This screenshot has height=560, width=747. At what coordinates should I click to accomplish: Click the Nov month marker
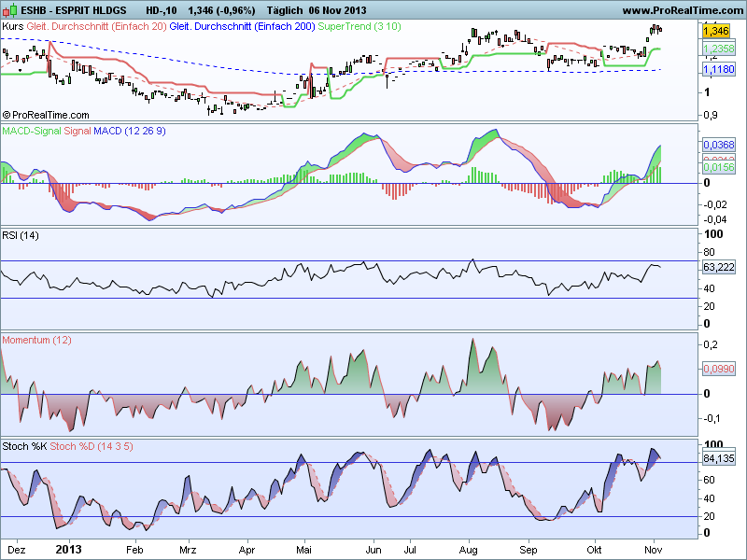coord(653,550)
